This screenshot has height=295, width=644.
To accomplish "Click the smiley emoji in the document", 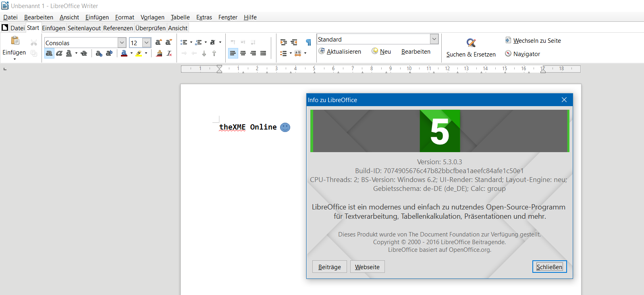I will pos(285,128).
